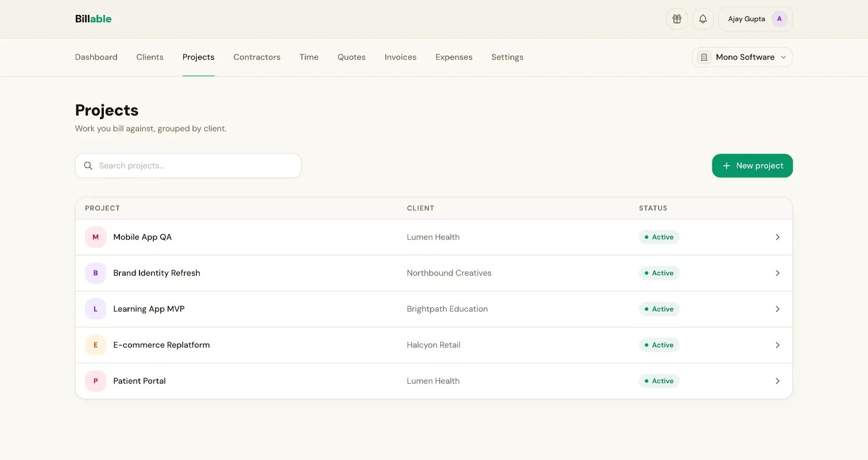Open the Mono Software workspace dropdown
The height and width of the screenshot is (460, 868).
(x=742, y=57)
